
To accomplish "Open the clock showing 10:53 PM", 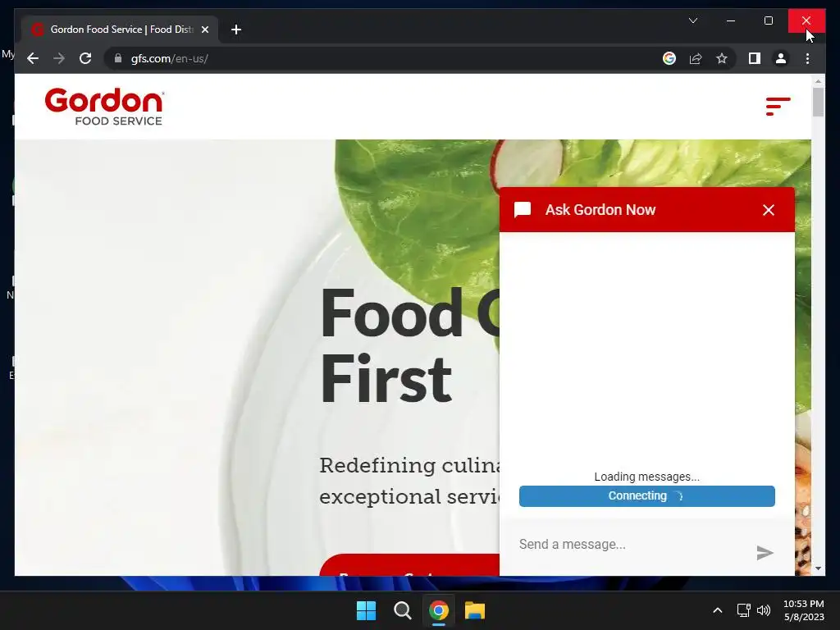I will (804, 610).
